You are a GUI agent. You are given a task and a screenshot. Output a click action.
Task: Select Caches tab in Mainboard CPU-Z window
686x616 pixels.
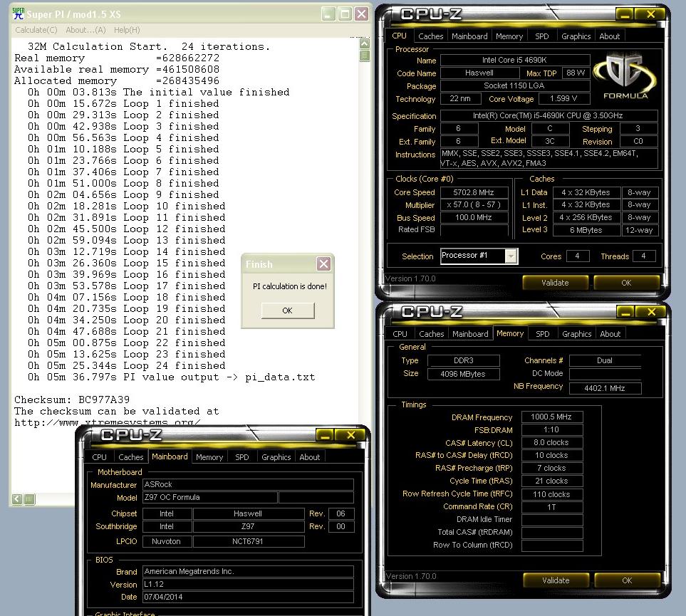(x=131, y=457)
